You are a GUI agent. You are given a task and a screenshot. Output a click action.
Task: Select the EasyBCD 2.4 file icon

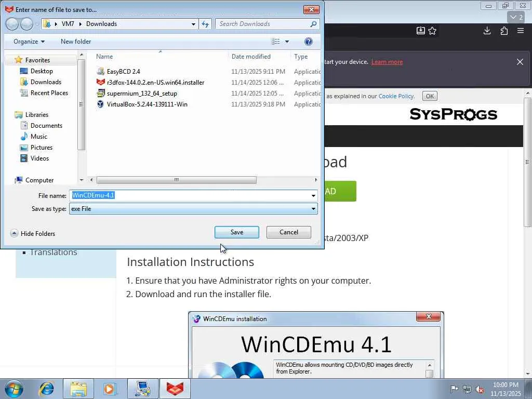click(x=100, y=71)
